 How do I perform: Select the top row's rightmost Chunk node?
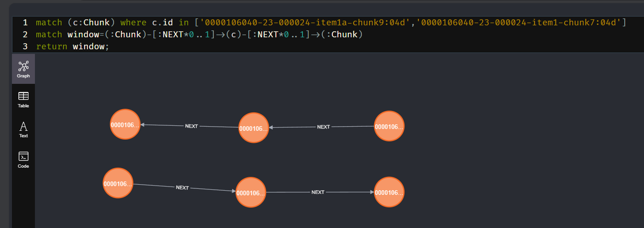[x=389, y=126]
